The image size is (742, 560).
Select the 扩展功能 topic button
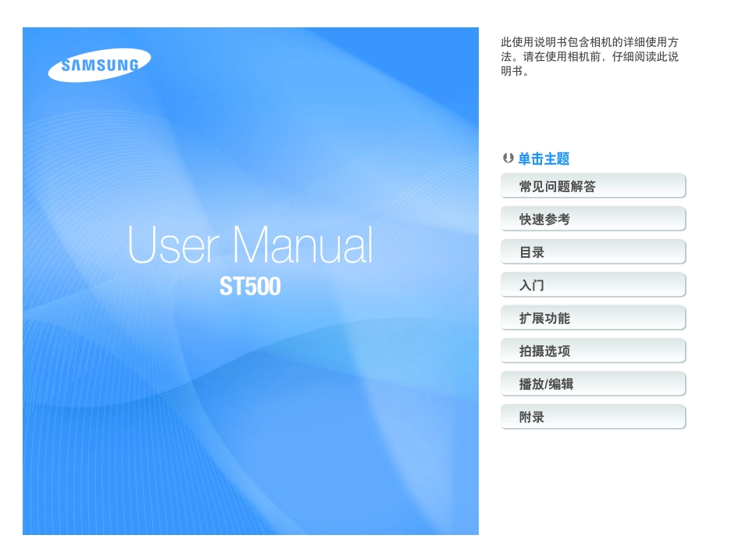tap(593, 318)
